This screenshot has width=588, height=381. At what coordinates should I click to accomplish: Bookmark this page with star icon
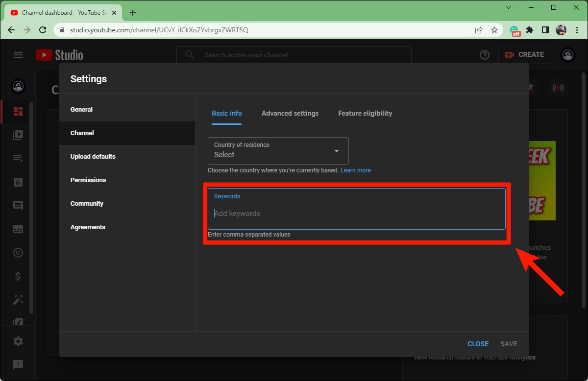point(494,30)
